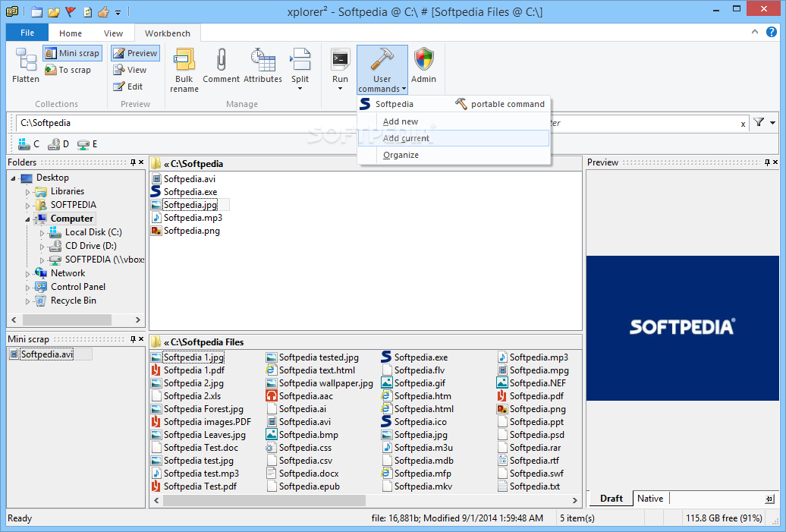Switch preview to the Native tab
Viewport: 786px width, 532px height.
point(650,499)
